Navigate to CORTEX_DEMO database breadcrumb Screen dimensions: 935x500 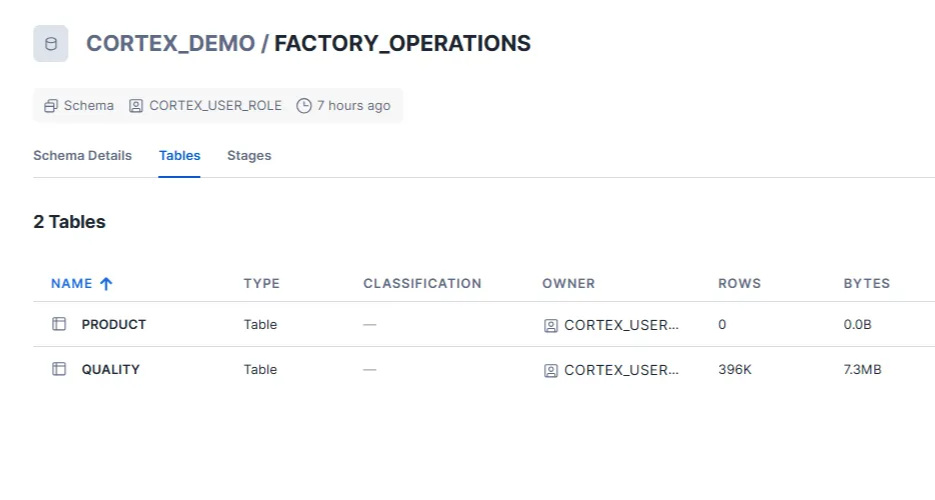click(170, 44)
